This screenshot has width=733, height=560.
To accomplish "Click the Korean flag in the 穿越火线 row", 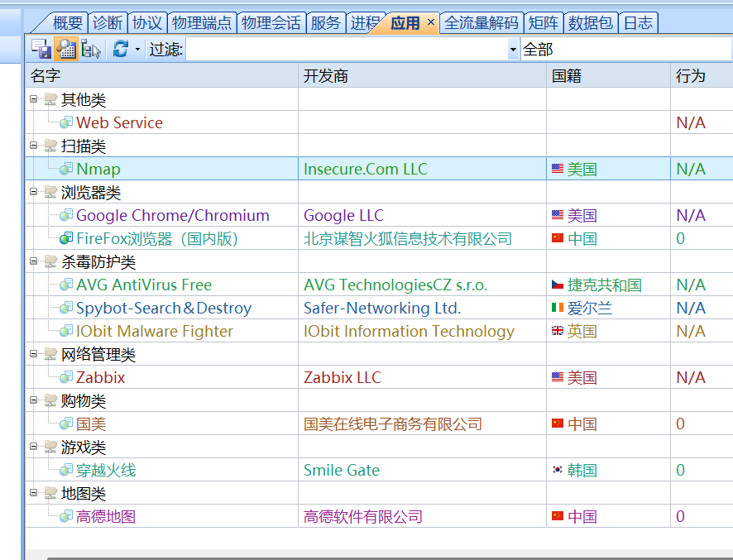I will (558, 469).
